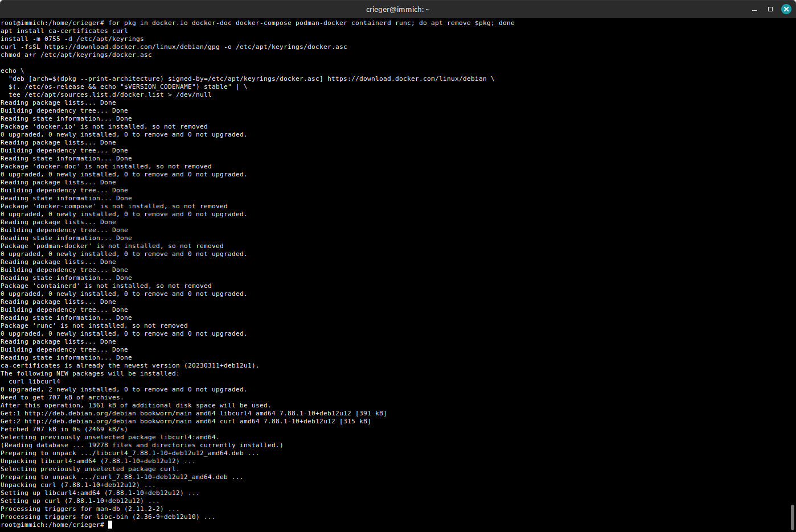This screenshot has height=532, width=796.
Task: Click "Package 'docker-doc' is not installed" line
Action: click(106, 166)
